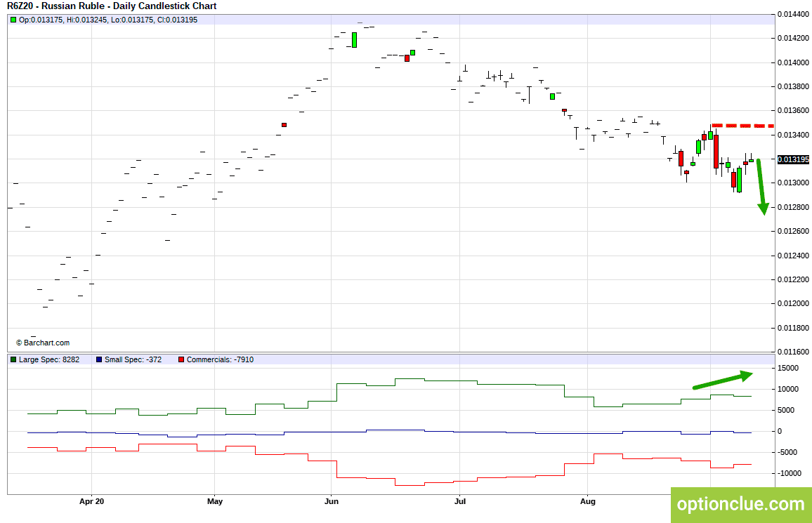Click the positive 5000 COT axis label

(786, 410)
